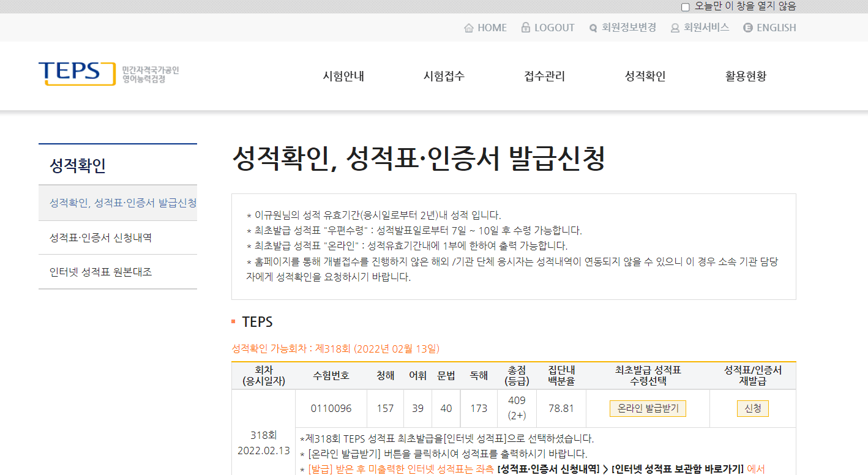Screen dimensions: 868x475
Task: Click the person icon beside 회원서비스
Action: (675, 28)
